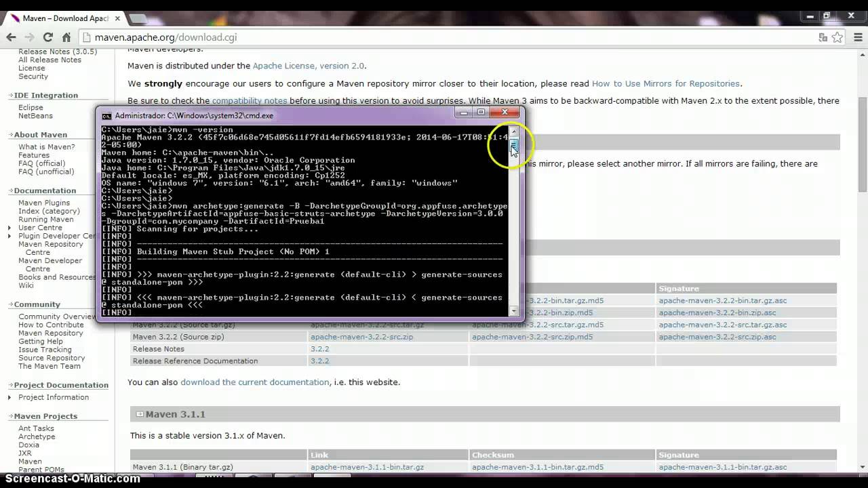The width and height of the screenshot is (868, 488).
Task: Open the cmd.exe window system menu icon
Action: 106,116
